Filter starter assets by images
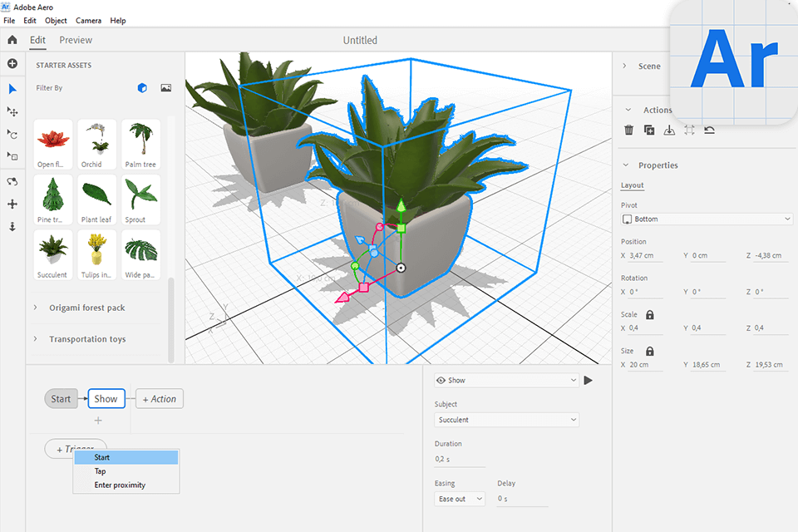The height and width of the screenshot is (532, 798). click(166, 88)
